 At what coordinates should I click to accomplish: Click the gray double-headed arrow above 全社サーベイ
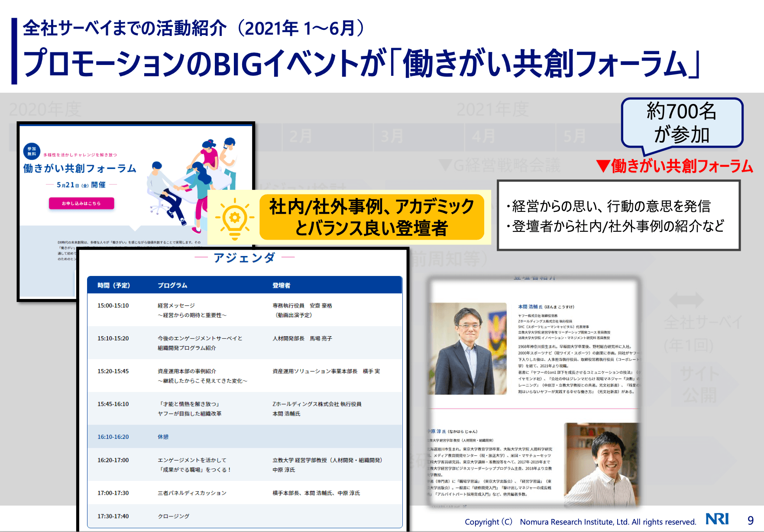[686, 300]
